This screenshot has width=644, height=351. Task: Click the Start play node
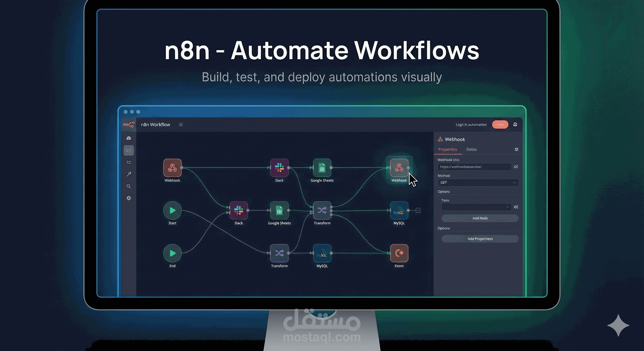pos(172,210)
